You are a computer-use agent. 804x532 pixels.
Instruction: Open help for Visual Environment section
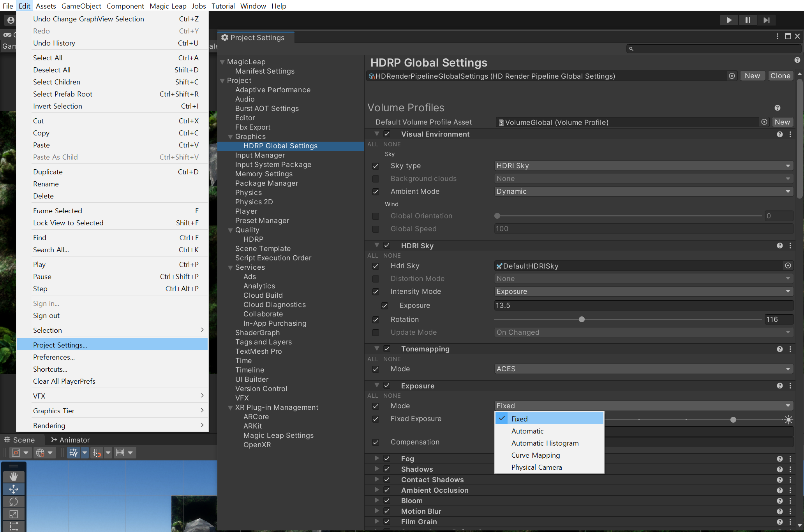point(779,134)
